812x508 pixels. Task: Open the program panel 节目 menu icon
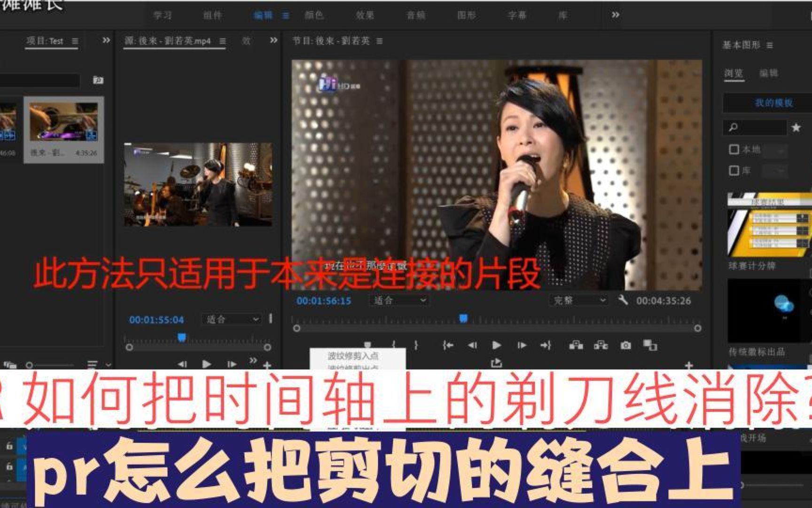point(379,41)
